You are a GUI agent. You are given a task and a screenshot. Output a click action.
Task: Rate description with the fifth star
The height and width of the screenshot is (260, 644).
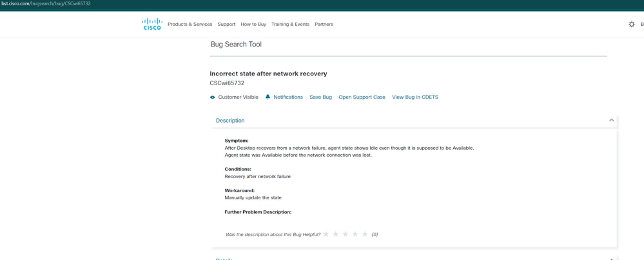click(365, 234)
